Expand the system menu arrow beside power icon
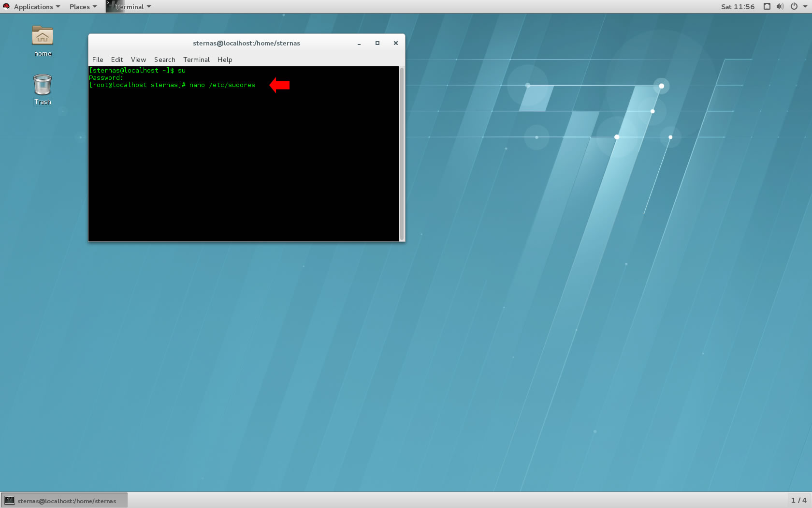 (805, 6)
